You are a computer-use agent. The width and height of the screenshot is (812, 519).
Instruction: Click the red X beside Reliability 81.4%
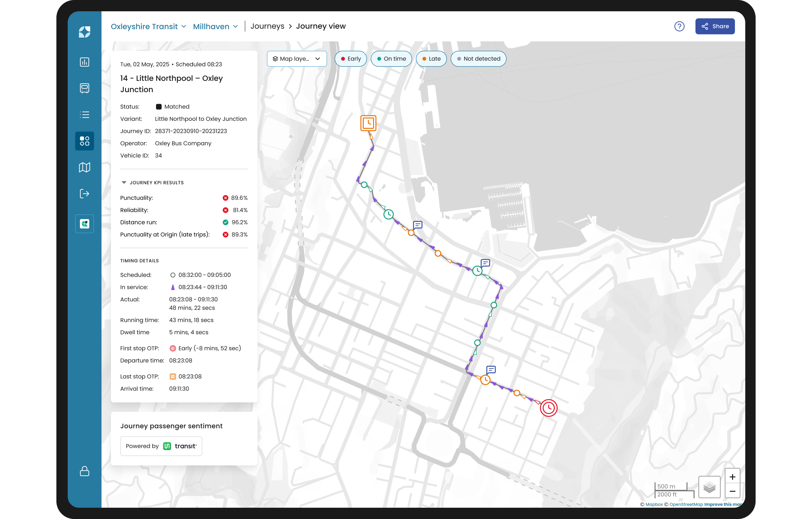click(x=225, y=210)
